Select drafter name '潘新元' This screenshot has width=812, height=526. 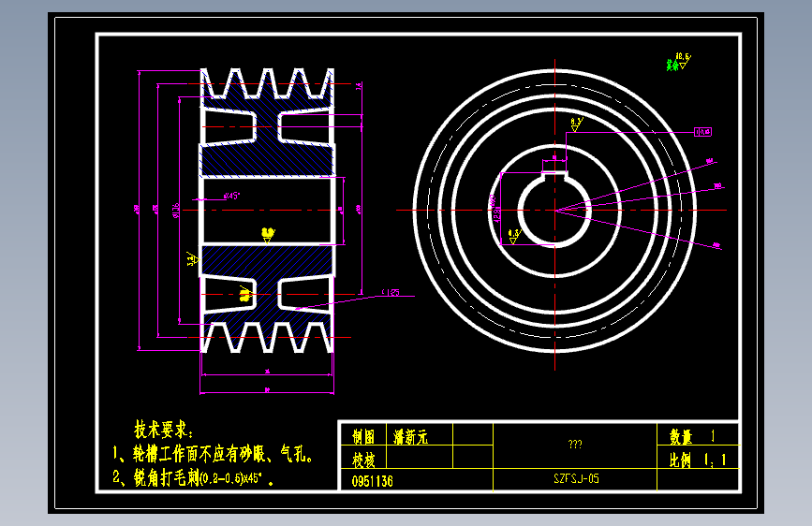click(x=410, y=437)
